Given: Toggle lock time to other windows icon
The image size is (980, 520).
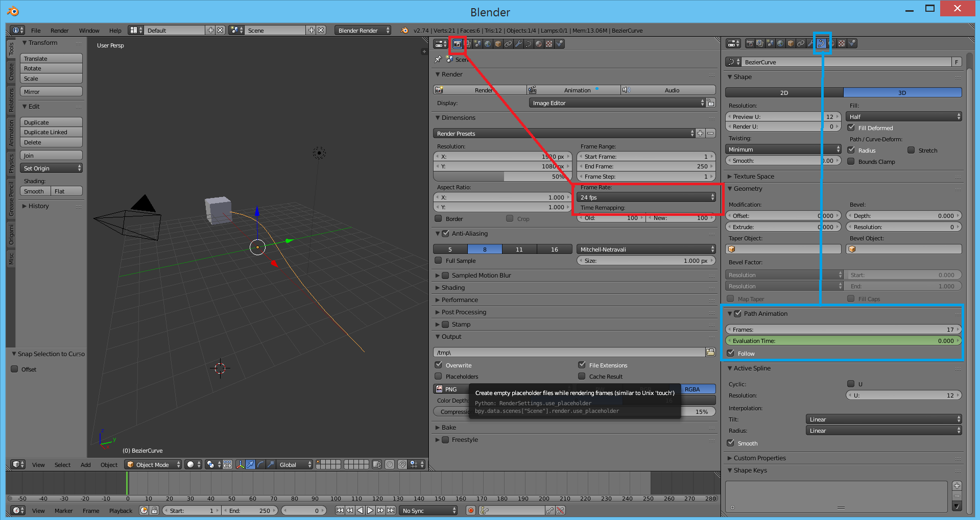Looking at the screenshot, I should pos(154,510).
